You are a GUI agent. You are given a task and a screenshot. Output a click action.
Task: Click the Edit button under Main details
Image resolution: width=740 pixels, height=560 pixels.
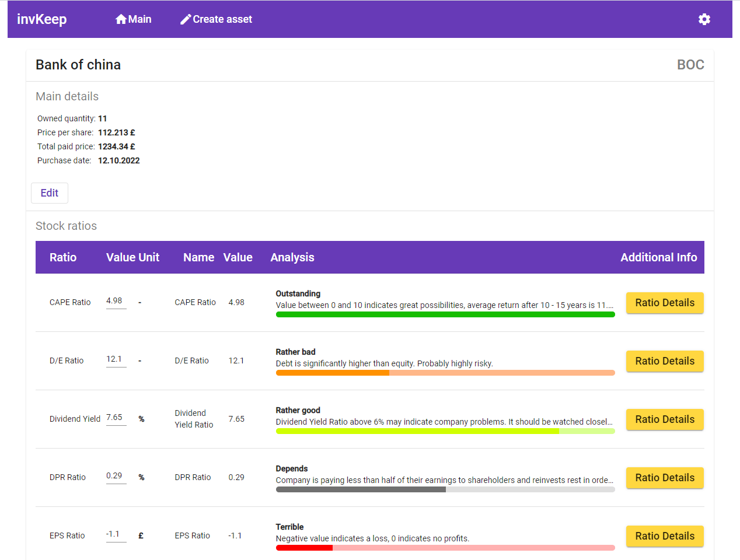[50, 193]
